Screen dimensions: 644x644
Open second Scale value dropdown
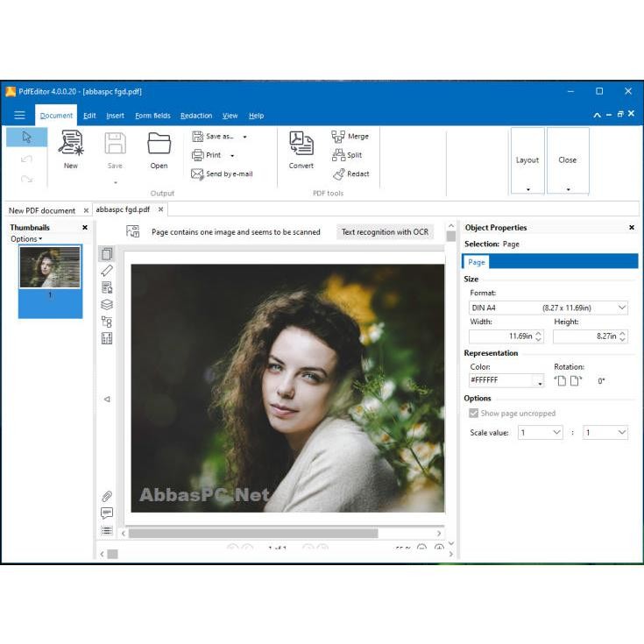pyautogui.click(x=605, y=432)
